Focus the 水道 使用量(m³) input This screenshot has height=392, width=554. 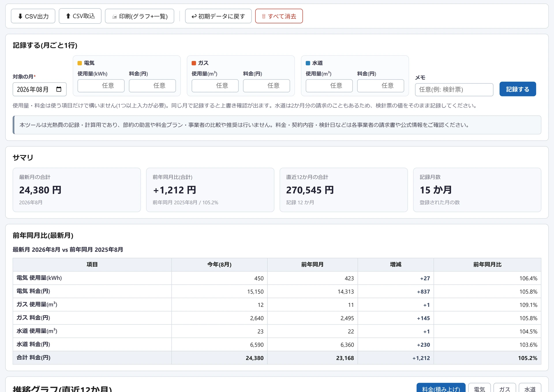pyautogui.click(x=329, y=86)
